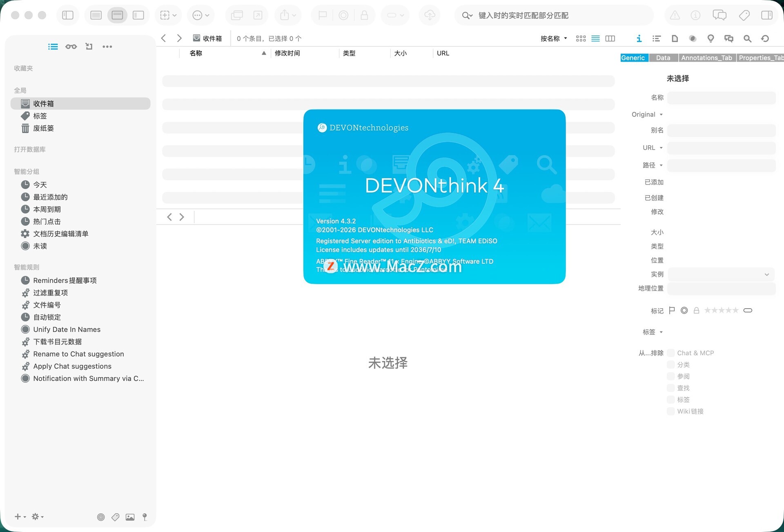Open the Annotations_Tab inspector tab
784x532 pixels.
tap(707, 58)
